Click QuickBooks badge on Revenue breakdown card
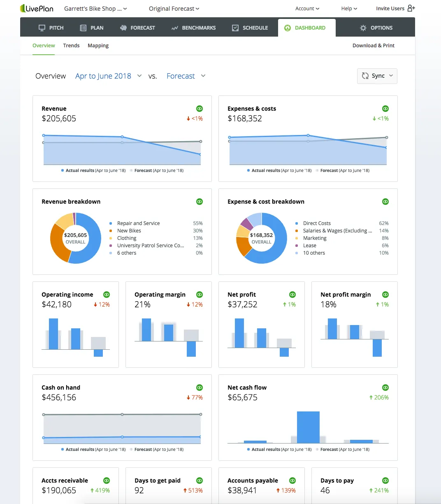 click(200, 202)
